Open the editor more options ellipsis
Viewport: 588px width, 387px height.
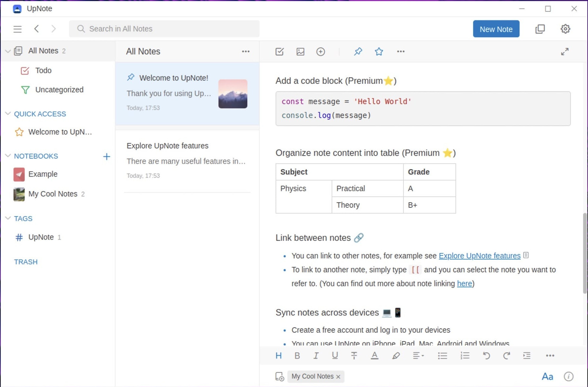[400, 51]
